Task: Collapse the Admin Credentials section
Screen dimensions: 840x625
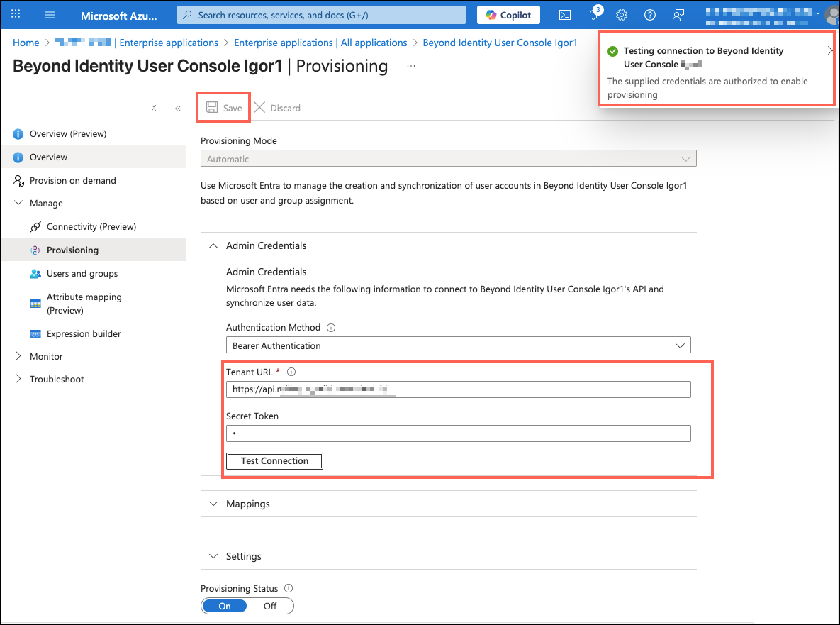Action: click(213, 245)
